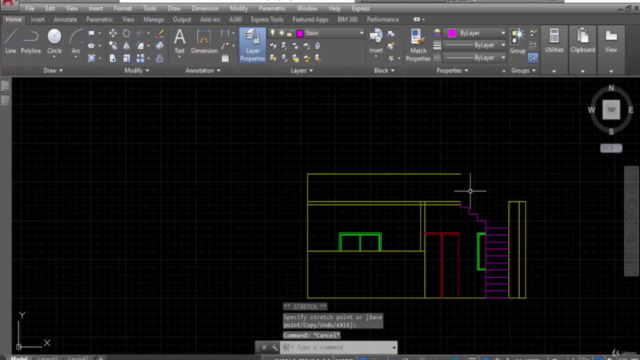This screenshot has width=640, height=360.
Task: Click the Match Properties tool
Action: [418, 45]
